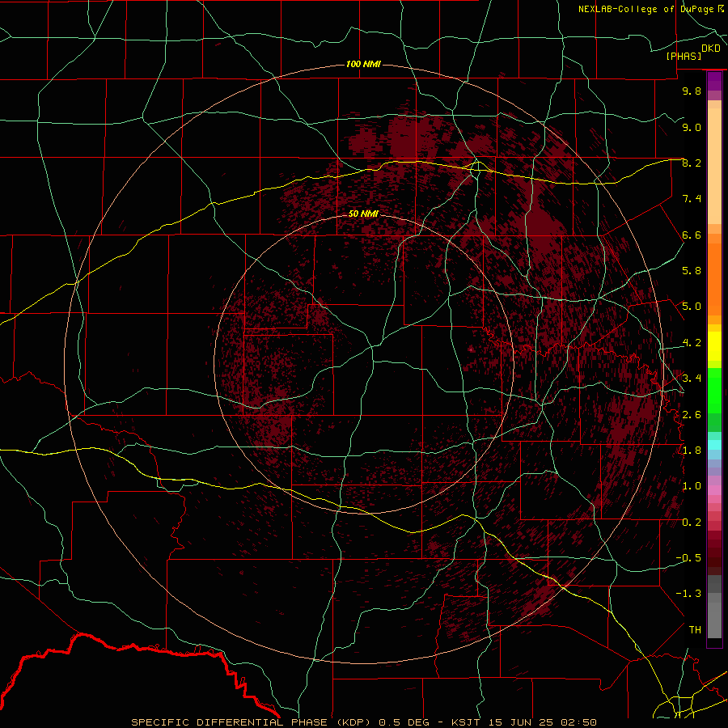This screenshot has height=728, width=728.
Task: Click the 1.0 value on the scale
Action: pyautogui.click(x=692, y=486)
